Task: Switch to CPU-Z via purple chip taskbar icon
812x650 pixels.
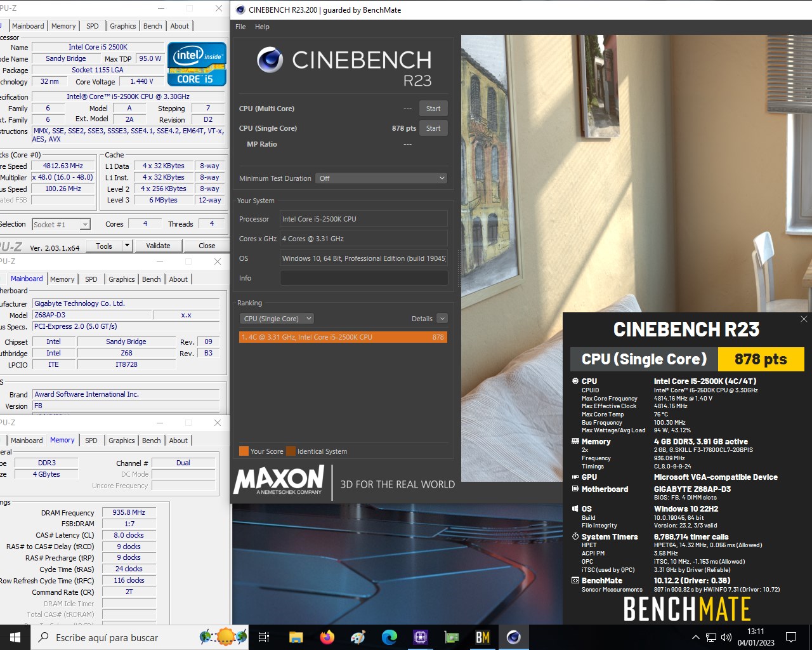Action: point(420,637)
